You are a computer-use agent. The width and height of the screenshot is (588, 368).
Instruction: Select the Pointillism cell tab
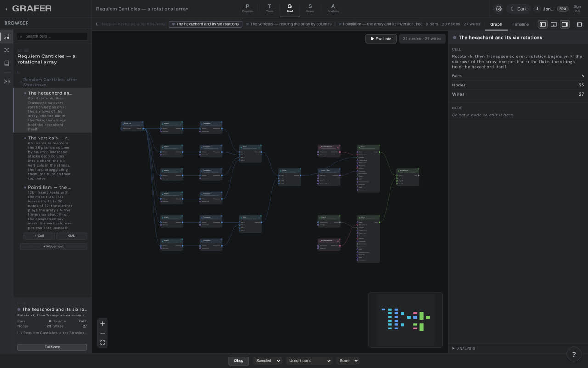tap(379, 24)
